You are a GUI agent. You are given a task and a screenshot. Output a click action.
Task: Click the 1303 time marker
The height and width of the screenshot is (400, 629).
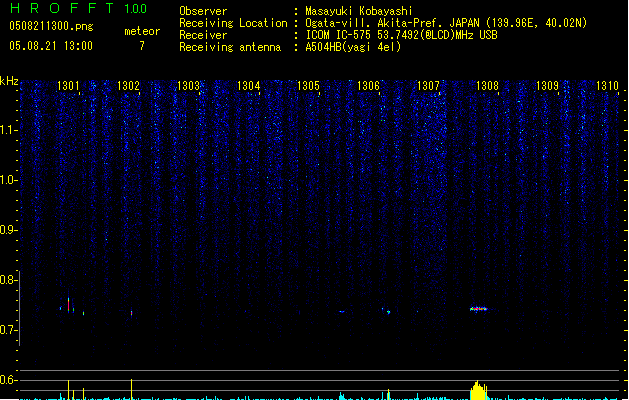click(x=188, y=86)
